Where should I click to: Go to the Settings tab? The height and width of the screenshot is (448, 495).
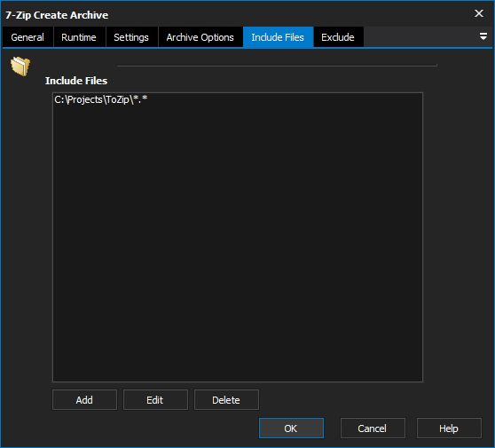131,37
